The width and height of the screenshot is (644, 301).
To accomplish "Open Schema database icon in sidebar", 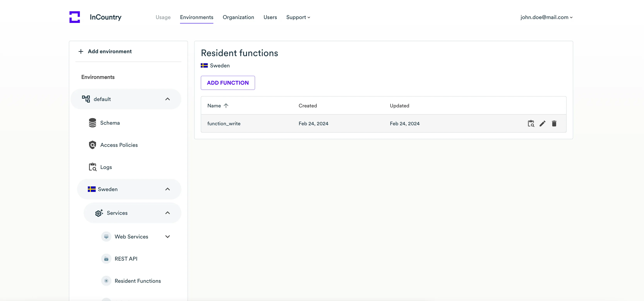I will [x=93, y=123].
